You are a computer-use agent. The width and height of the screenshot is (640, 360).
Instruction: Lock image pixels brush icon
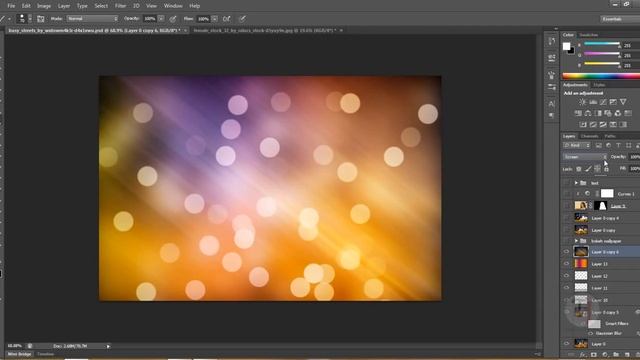click(588, 169)
